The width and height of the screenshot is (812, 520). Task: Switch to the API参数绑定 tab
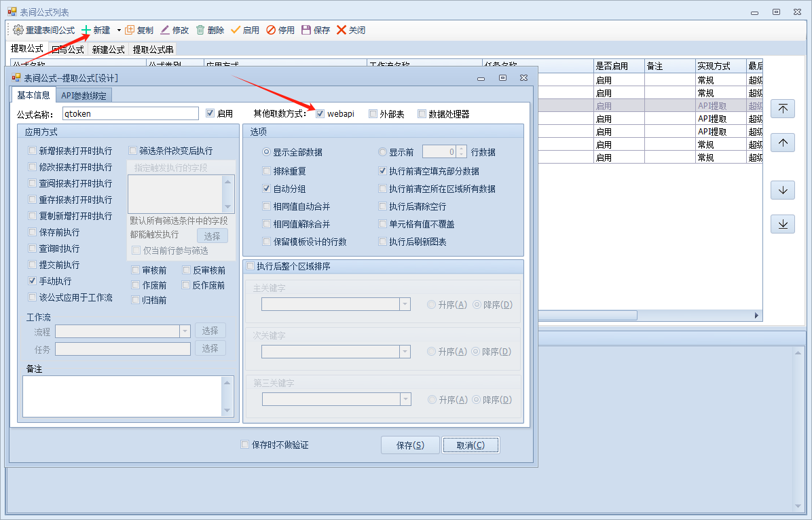tap(84, 96)
